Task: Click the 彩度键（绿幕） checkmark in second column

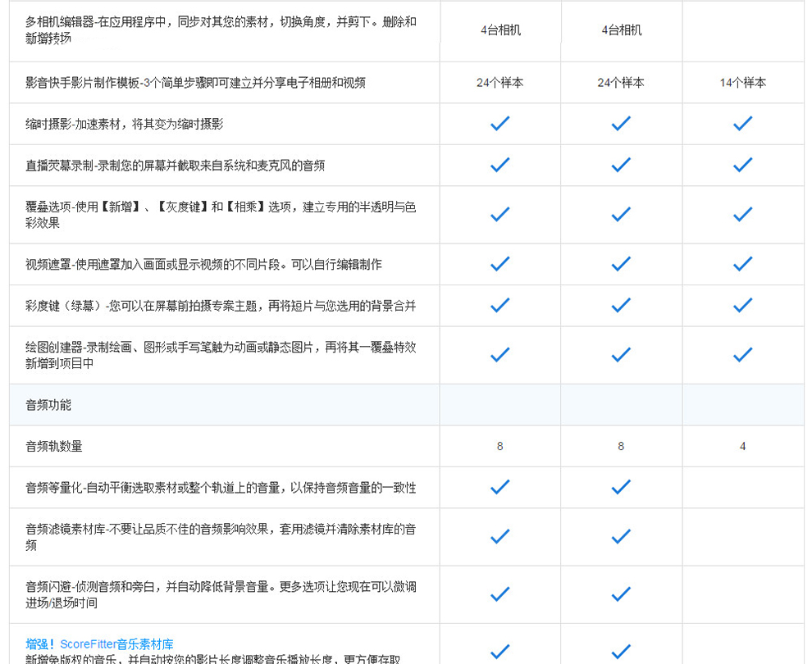Action: tap(621, 305)
